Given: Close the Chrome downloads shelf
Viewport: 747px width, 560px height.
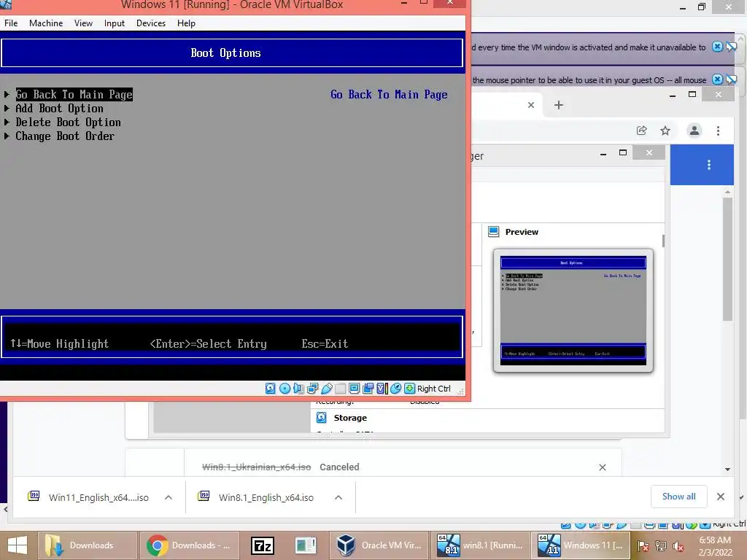Looking at the screenshot, I should pos(720,497).
